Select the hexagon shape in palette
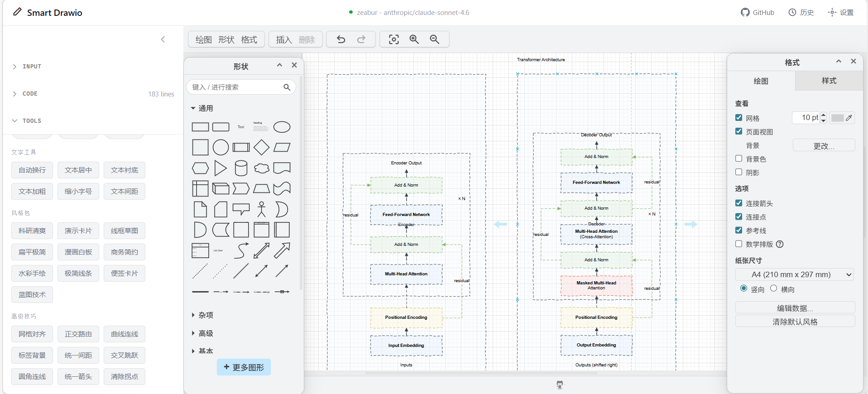 [200, 168]
